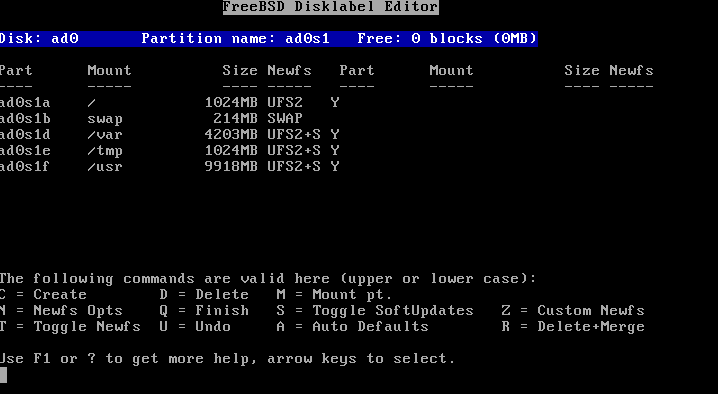Click the UFS2+S filesystem type for /tmp

pos(294,151)
